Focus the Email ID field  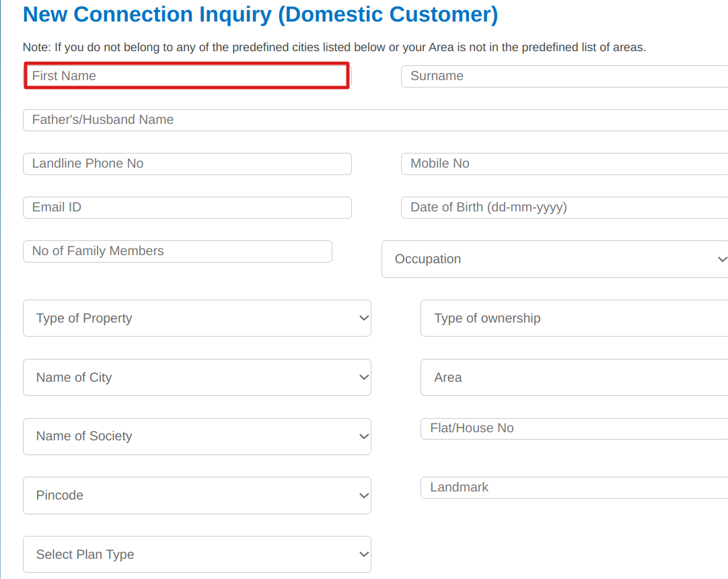(187, 207)
